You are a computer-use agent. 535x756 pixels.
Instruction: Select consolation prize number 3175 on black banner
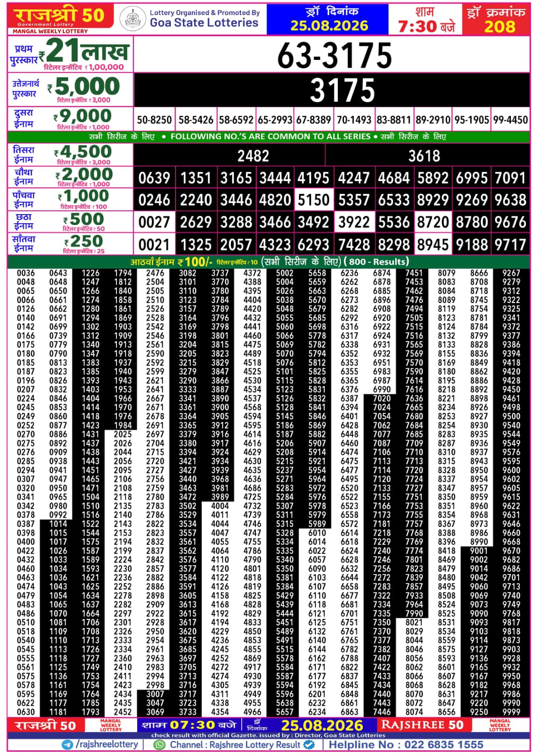click(342, 90)
